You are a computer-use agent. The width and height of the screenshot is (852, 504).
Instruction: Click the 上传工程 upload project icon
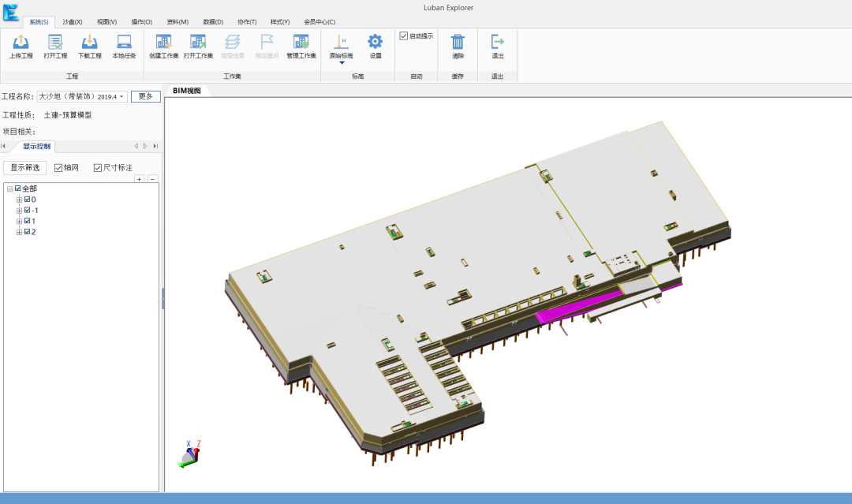point(21,42)
